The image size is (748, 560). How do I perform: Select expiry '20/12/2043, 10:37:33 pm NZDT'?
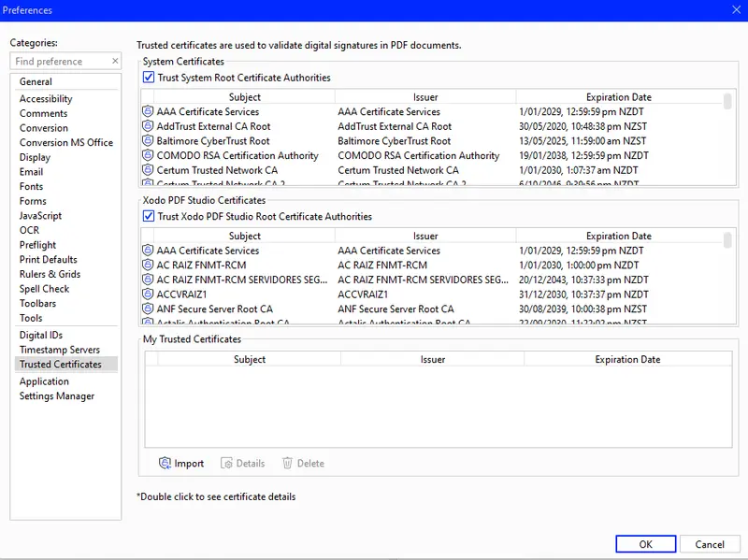pos(583,280)
